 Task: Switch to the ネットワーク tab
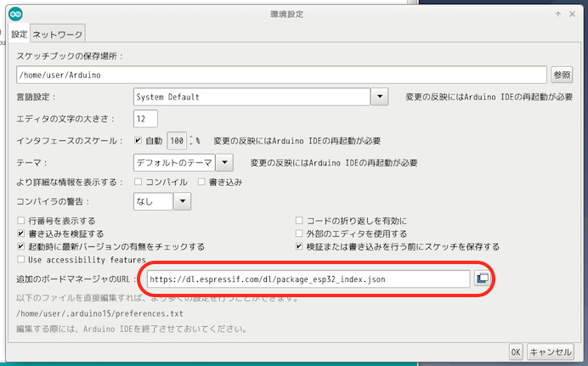pyautogui.click(x=58, y=35)
